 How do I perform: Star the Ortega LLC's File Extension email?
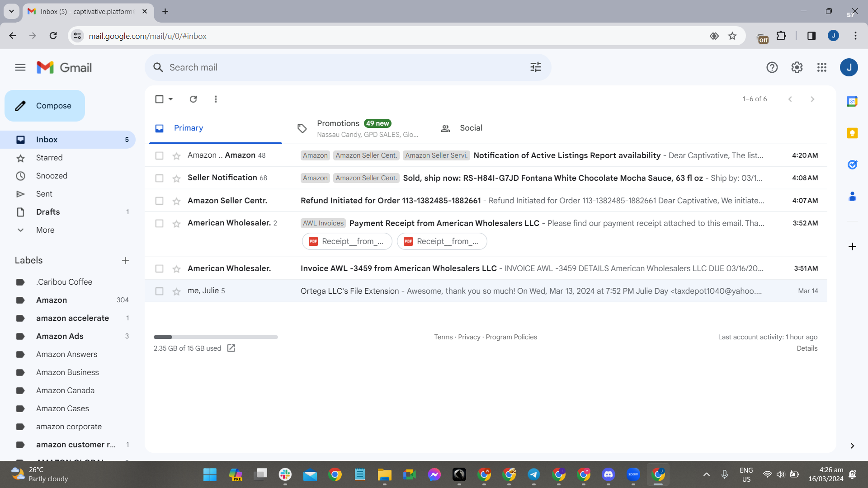tap(176, 291)
